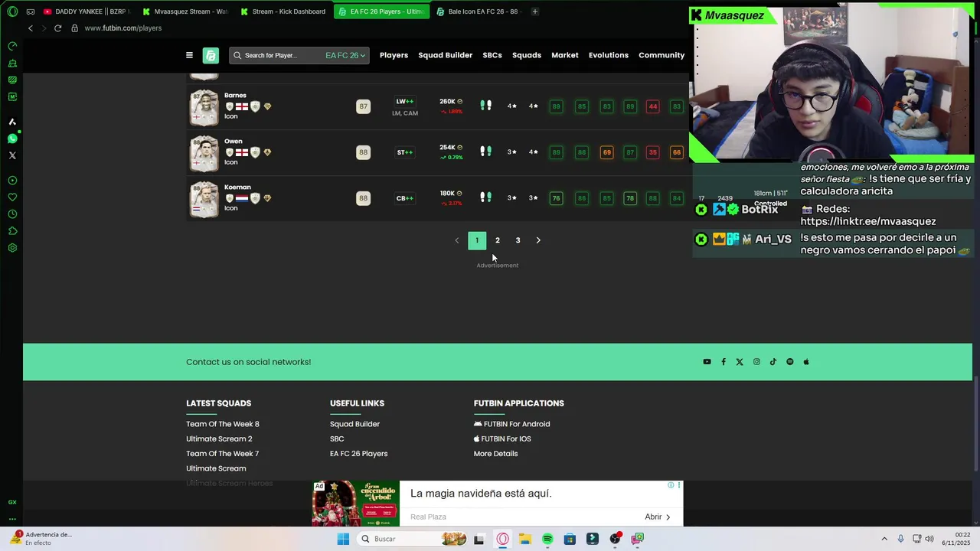Open the Squad Builder menu

[445, 55]
